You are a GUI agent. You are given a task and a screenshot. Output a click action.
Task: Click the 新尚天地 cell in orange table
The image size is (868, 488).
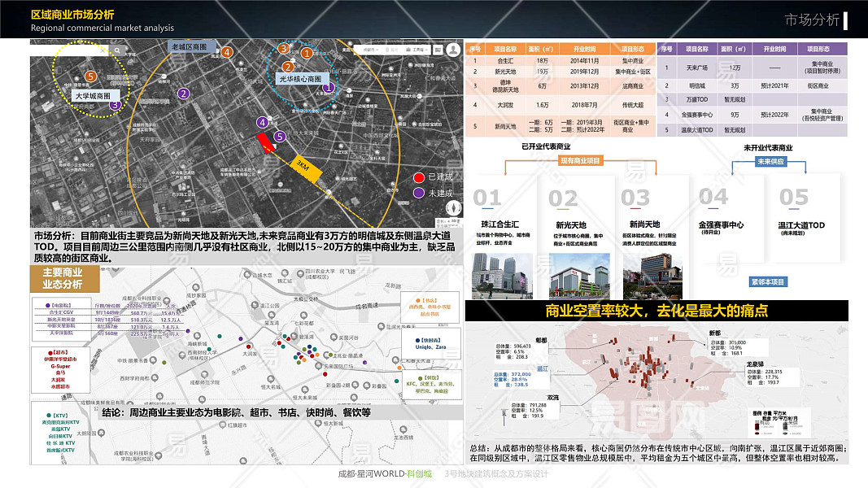click(x=505, y=126)
